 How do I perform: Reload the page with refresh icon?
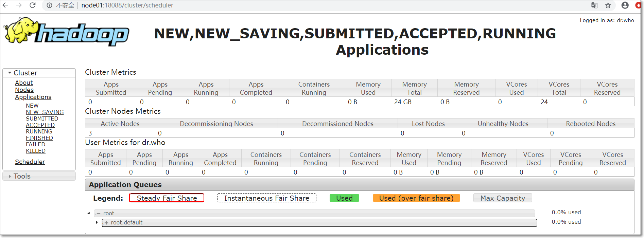click(x=33, y=5)
